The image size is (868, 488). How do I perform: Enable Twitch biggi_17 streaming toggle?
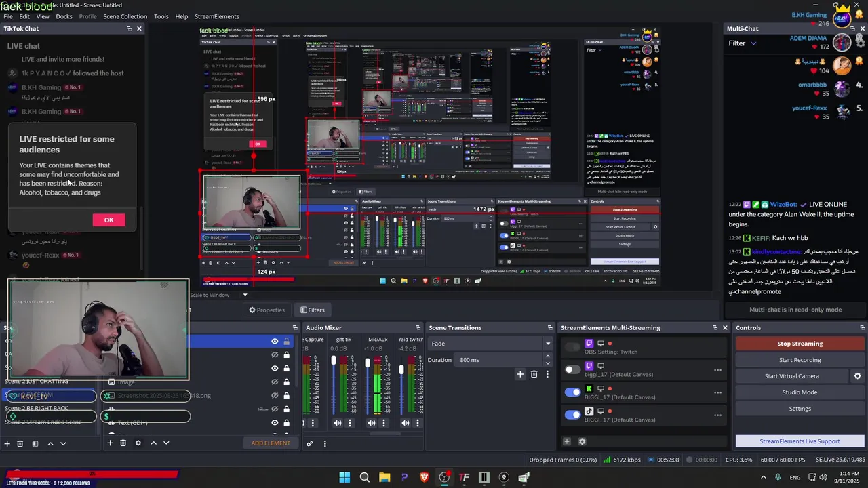[573, 369]
